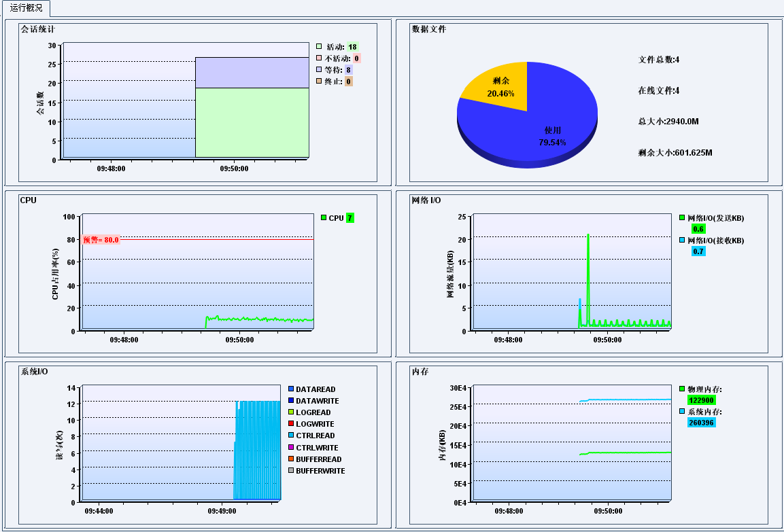Click the CTRLWRITE magenta legend swatch
Image resolution: width=784 pixels, height=532 pixels.
[291, 448]
